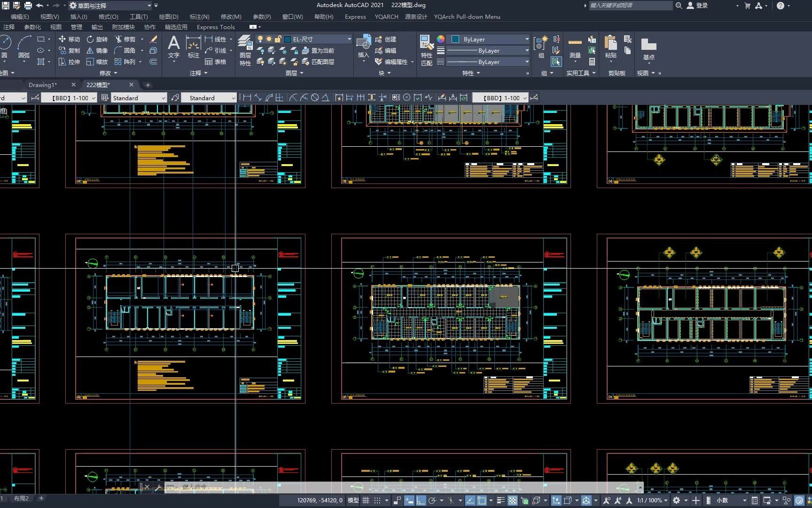Select the Move (移动) tool
This screenshot has width=812, height=508.
pos(69,39)
